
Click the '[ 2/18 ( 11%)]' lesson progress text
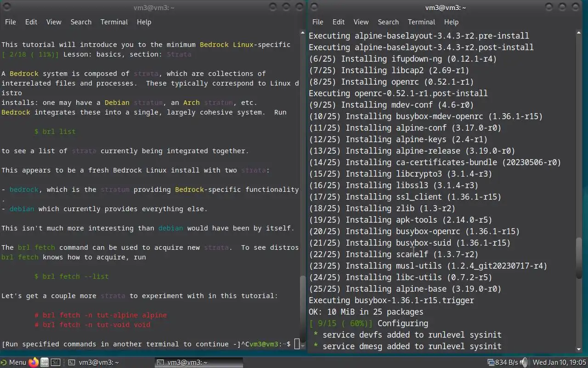pyautogui.click(x=30, y=54)
